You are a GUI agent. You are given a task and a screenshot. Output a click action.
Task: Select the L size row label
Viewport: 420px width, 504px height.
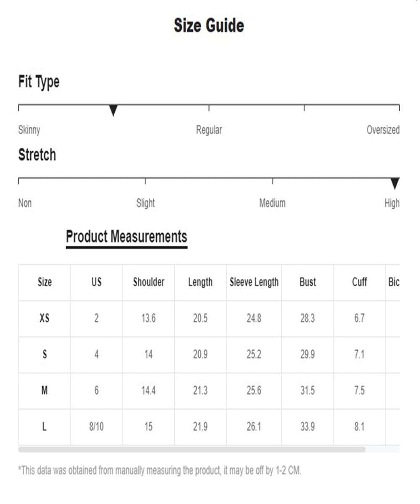tap(45, 427)
